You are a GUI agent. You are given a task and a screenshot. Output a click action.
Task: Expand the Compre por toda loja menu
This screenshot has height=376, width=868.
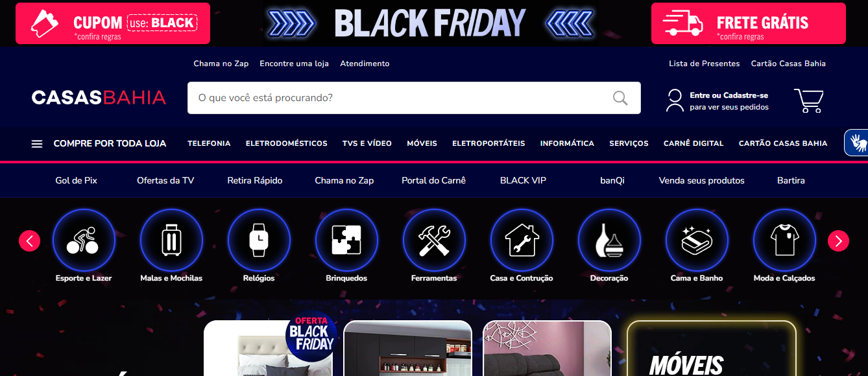click(x=99, y=143)
